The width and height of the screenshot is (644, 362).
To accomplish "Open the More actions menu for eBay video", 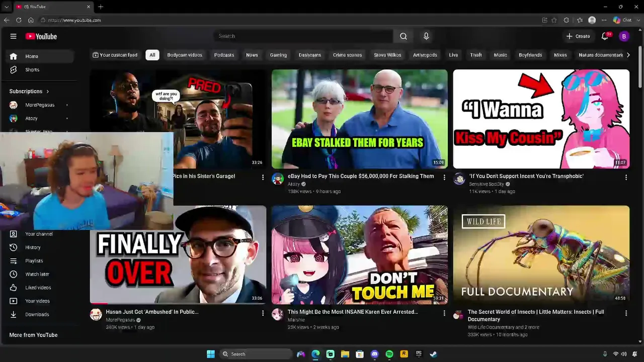I will (x=444, y=177).
